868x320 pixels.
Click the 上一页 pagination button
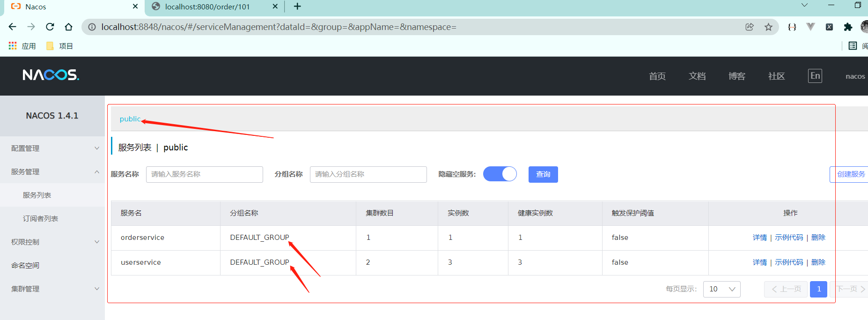click(x=786, y=289)
